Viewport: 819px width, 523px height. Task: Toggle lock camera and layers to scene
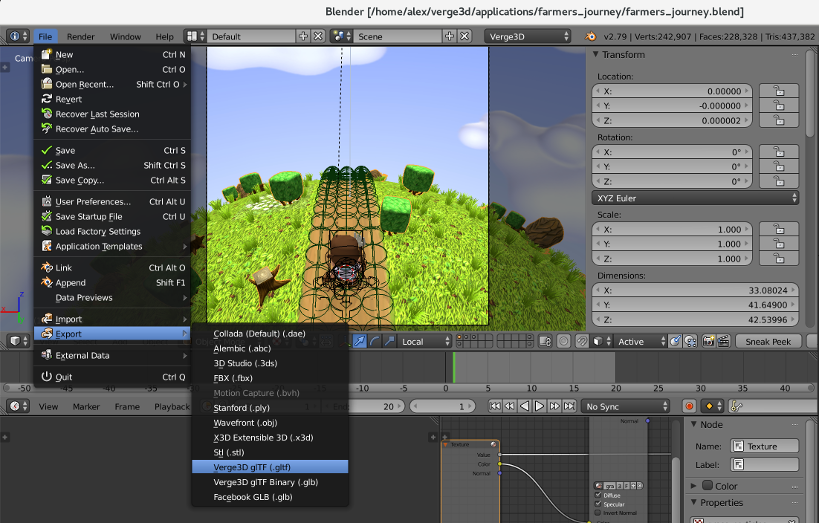tap(545, 341)
